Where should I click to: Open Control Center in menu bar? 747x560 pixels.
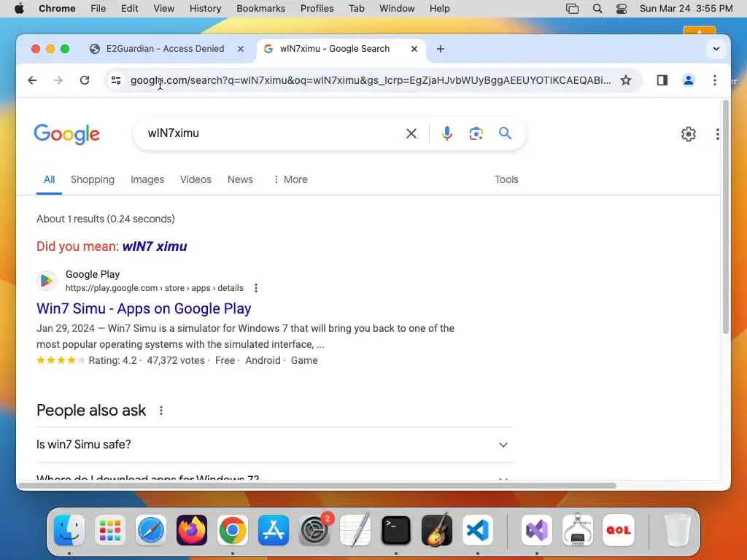[x=622, y=9]
